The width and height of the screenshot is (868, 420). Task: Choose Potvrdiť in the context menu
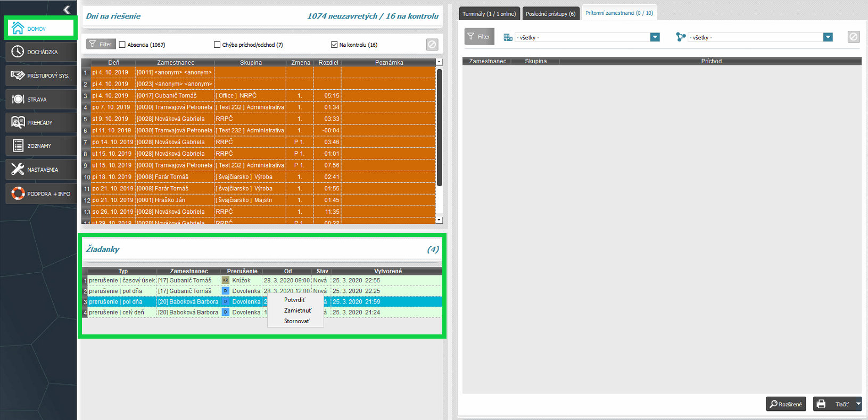point(295,300)
